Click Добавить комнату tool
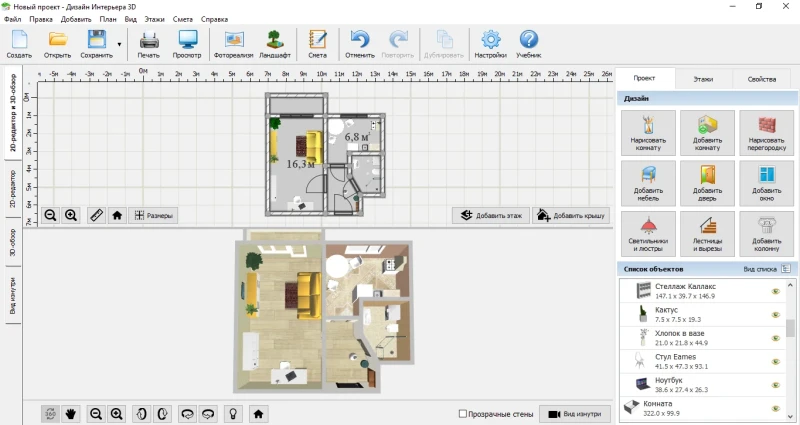Screen dimensions: 800x425 point(707,133)
